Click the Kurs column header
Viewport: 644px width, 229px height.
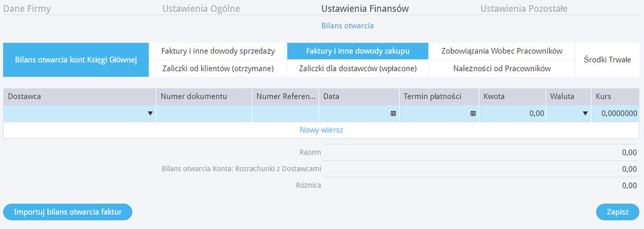pyautogui.click(x=616, y=97)
